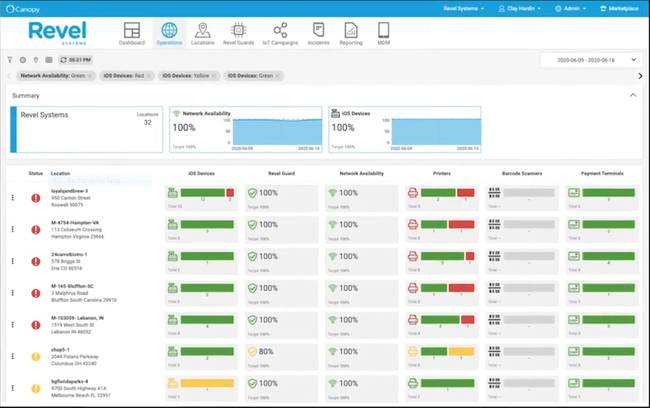Open the Reporting section
Screen dimensions: 650x408
(x=351, y=33)
